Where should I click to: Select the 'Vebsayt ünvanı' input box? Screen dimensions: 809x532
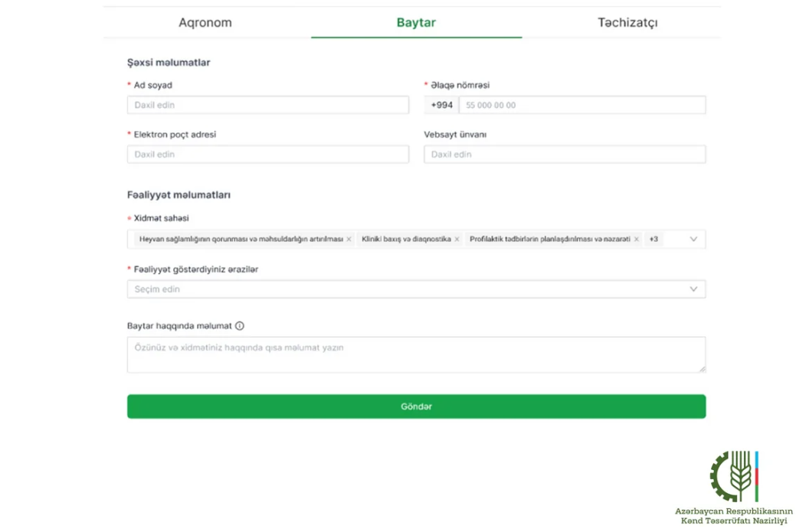click(x=565, y=155)
